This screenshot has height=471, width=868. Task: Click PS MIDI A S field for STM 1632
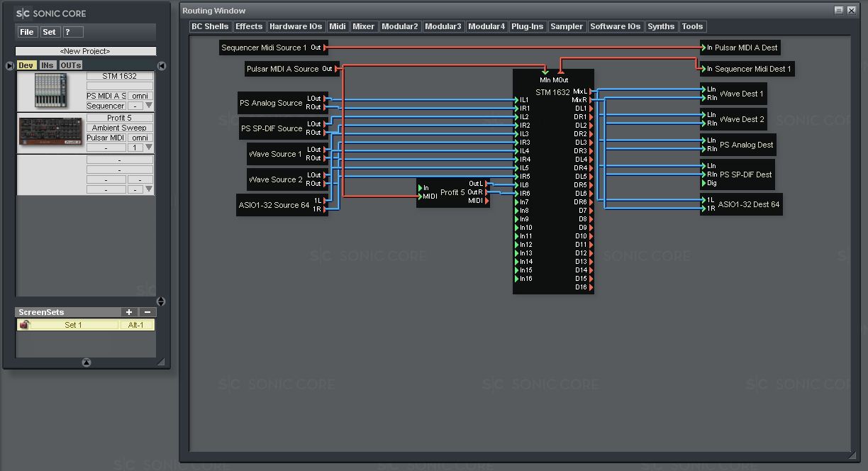106,96
